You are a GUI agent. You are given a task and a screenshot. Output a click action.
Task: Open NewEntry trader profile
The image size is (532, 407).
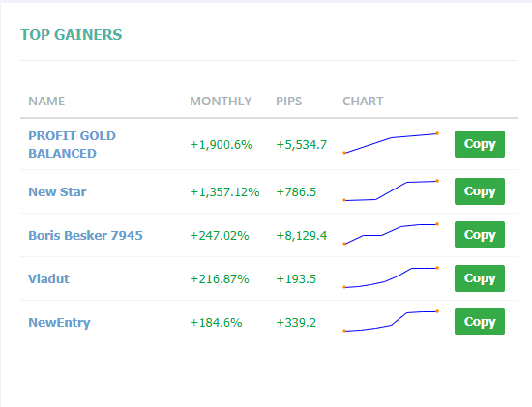[x=59, y=322]
